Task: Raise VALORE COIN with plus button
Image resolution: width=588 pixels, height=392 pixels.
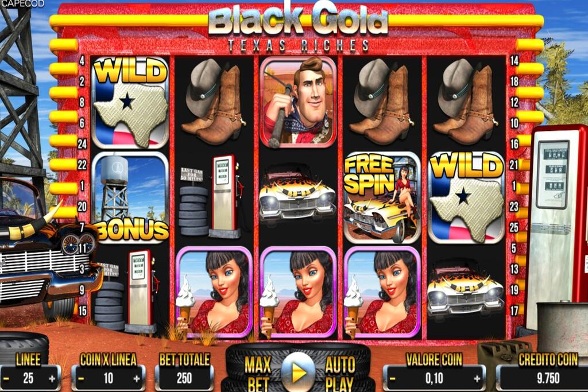Action: point(477,379)
